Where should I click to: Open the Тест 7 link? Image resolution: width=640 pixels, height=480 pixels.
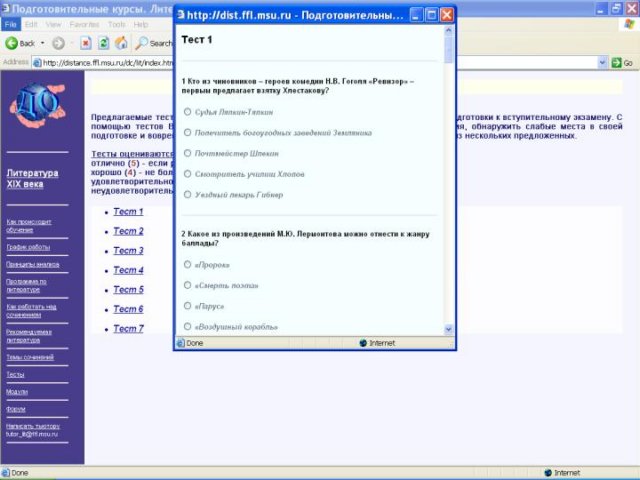point(128,329)
